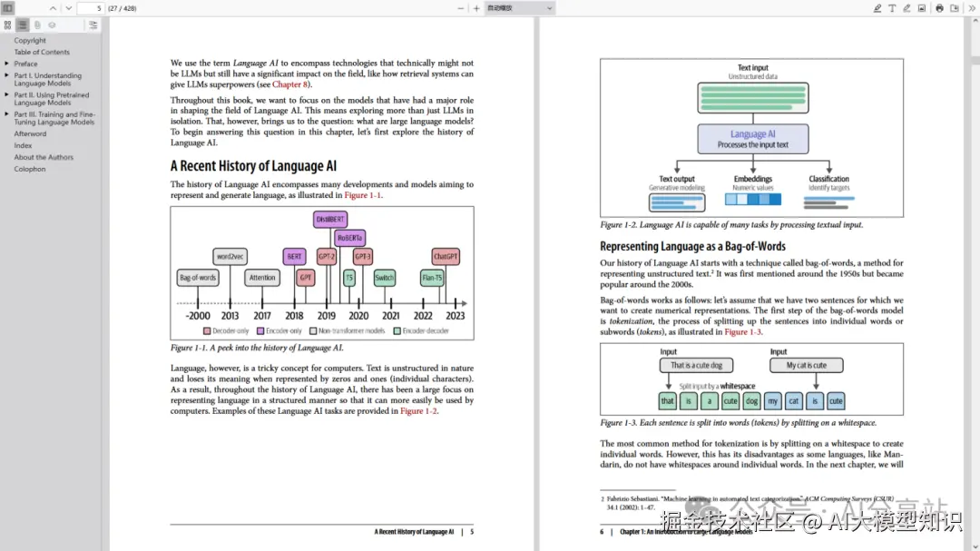
Task: Open the tools overflow menu
Action: tap(972, 8)
